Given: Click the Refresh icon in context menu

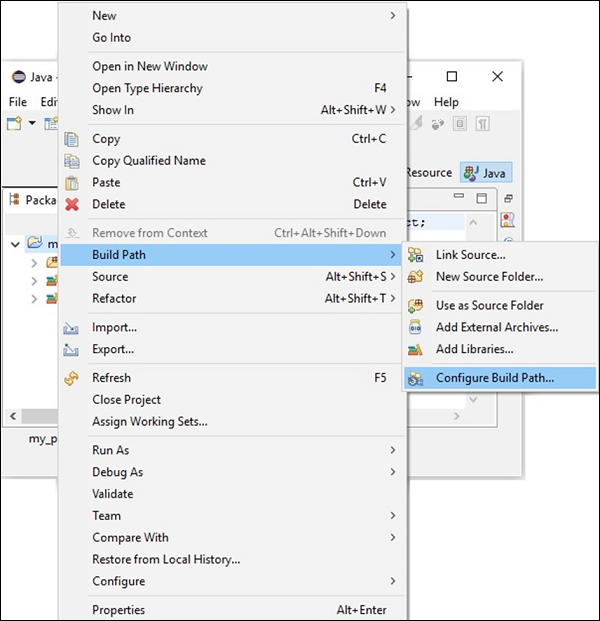Looking at the screenshot, I should [72, 378].
